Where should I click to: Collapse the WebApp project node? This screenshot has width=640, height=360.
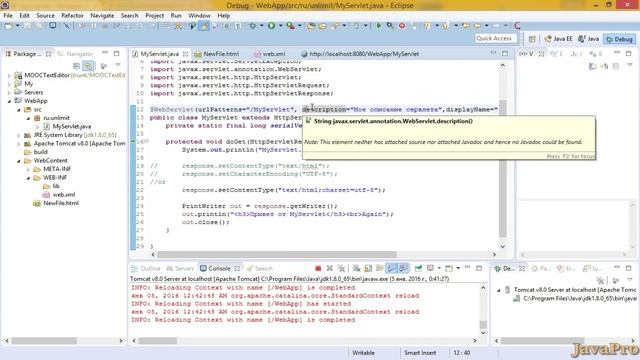click(9, 101)
